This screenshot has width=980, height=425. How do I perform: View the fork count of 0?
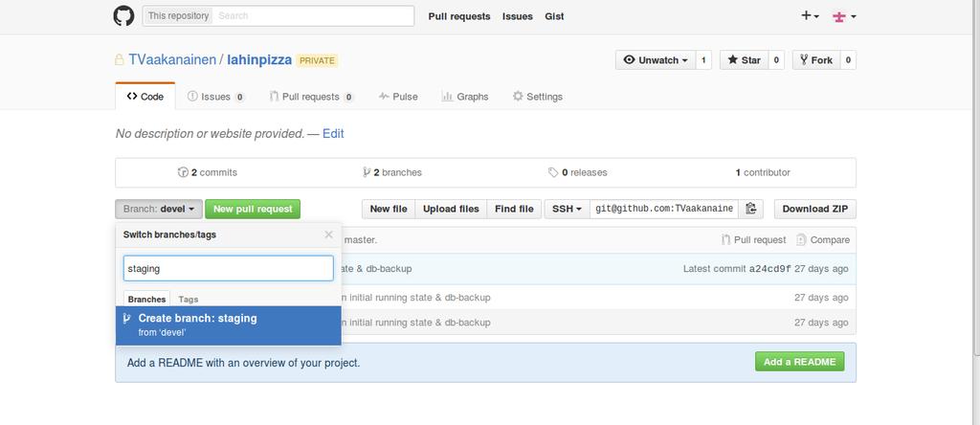click(848, 60)
